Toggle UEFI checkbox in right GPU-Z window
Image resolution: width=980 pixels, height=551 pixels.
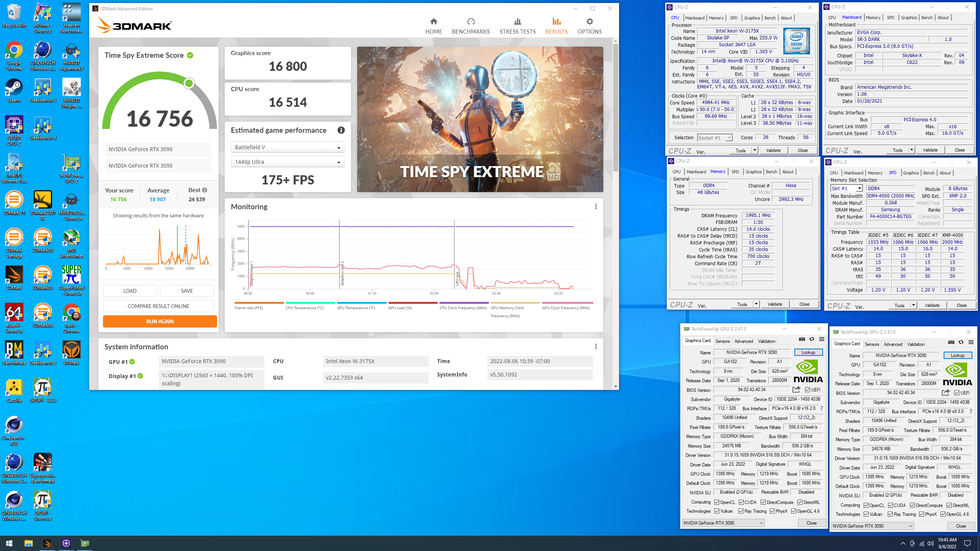click(x=957, y=393)
